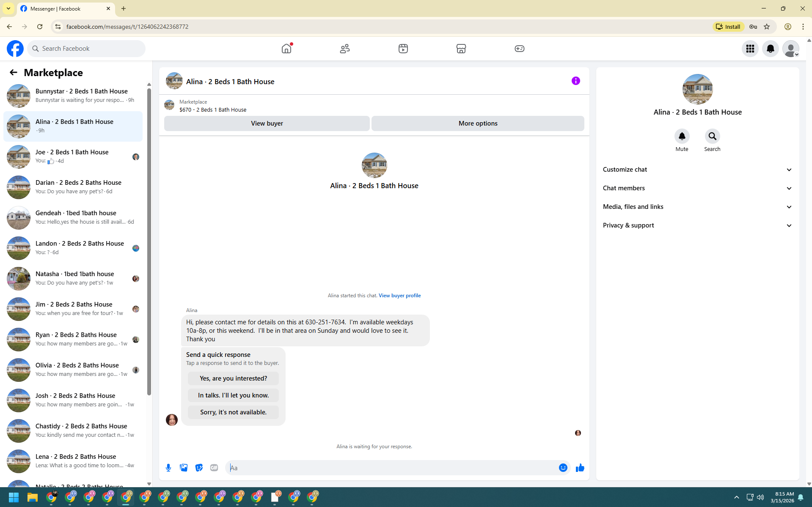Screen dimensions: 812x507
Task: Choose a sticker
Action: tap(199, 468)
